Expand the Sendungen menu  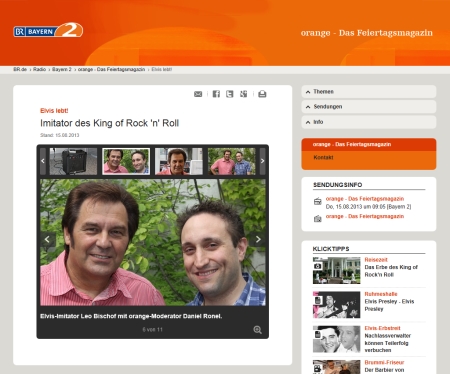pyautogui.click(x=369, y=107)
